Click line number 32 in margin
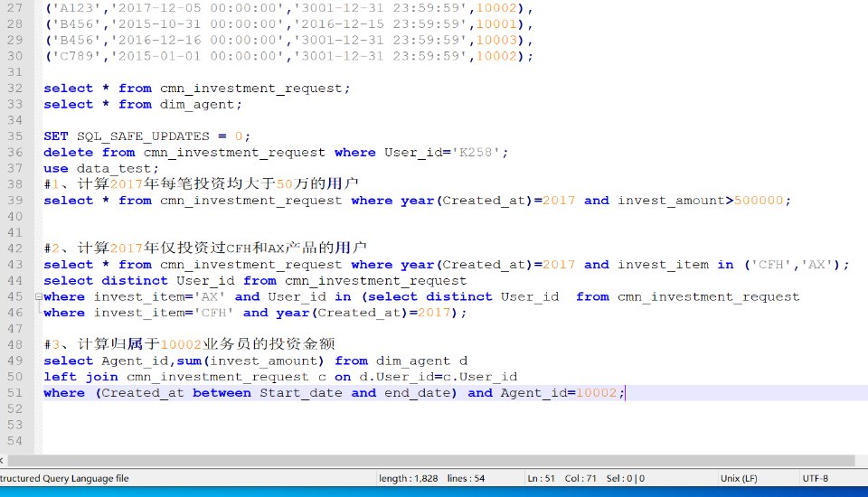868x497 pixels. tap(15, 89)
